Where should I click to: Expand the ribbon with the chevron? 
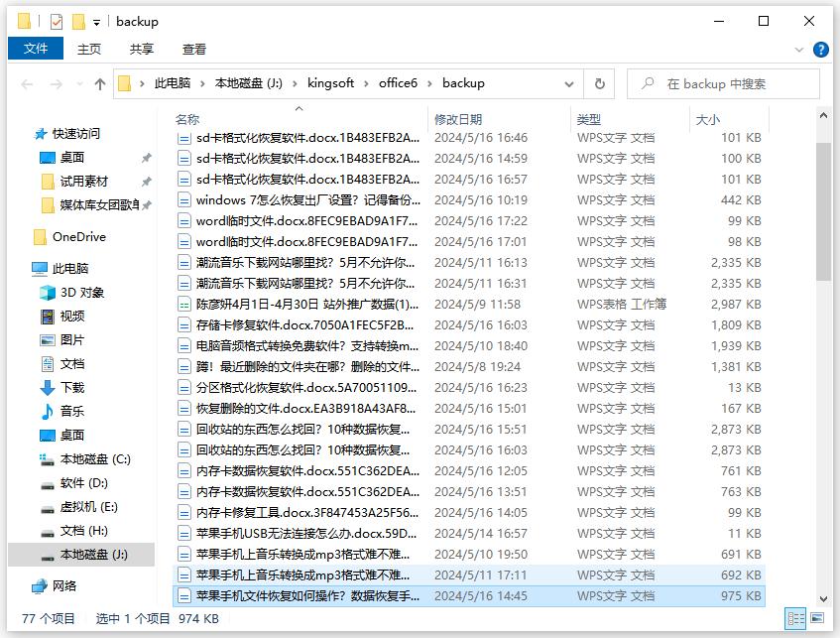coord(799,50)
